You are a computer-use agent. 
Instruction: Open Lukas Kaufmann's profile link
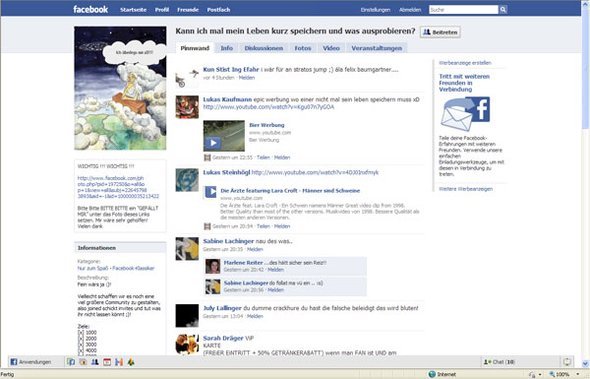coord(227,100)
